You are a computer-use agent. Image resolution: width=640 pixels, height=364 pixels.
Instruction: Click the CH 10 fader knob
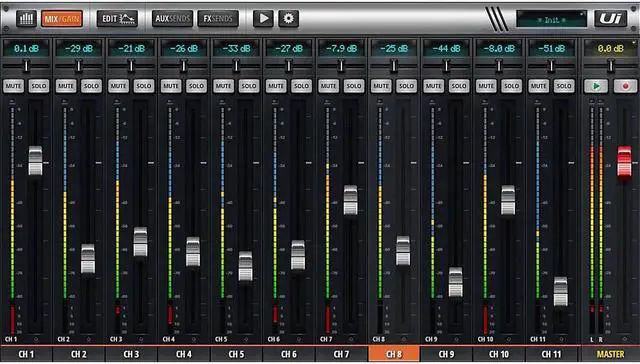click(508, 200)
